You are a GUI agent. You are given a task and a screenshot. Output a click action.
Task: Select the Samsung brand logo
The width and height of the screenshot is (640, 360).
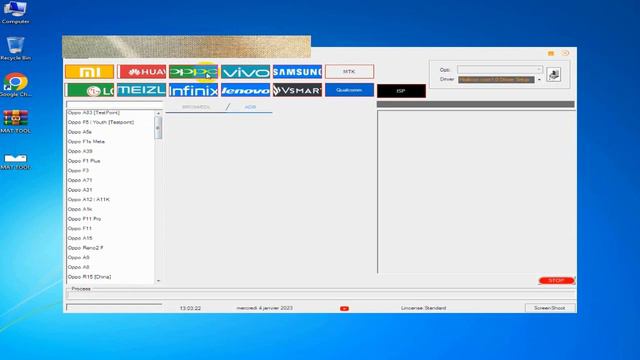coord(297,72)
